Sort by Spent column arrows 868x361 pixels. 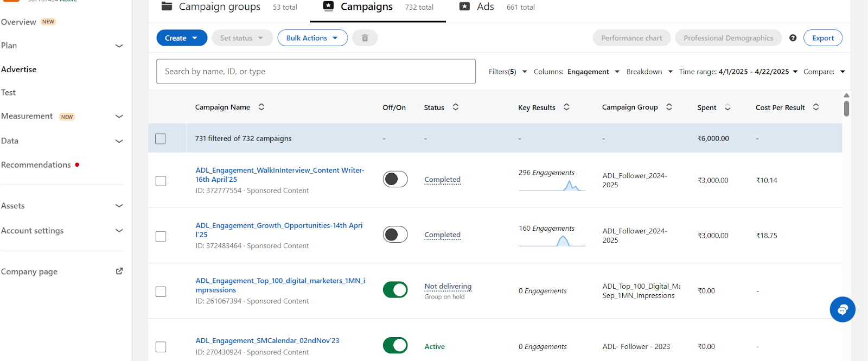coord(727,107)
